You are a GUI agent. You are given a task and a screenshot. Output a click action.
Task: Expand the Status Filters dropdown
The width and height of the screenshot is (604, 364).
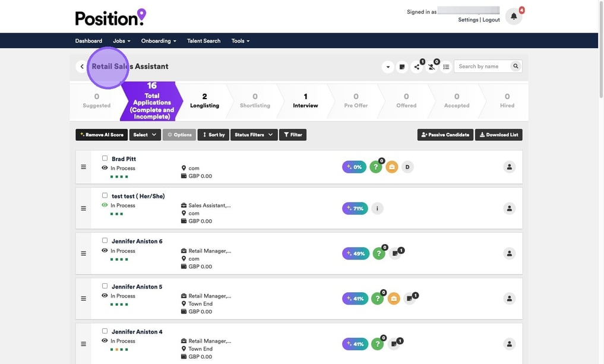coord(254,135)
